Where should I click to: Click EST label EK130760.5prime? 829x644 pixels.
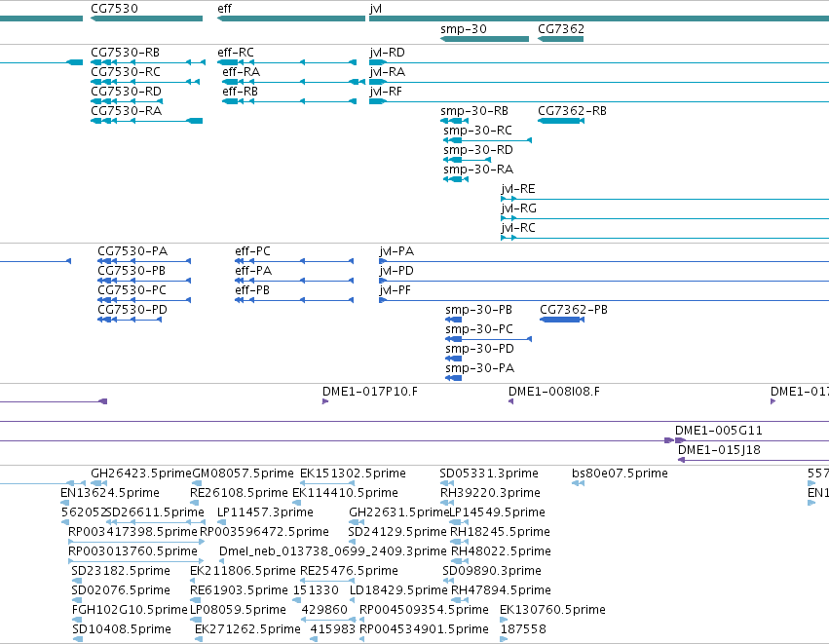[x=552, y=611]
